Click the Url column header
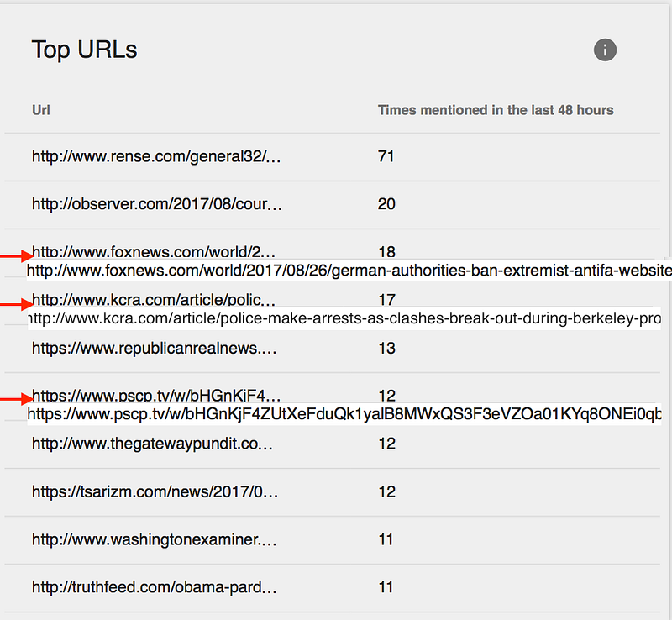 pyautogui.click(x=41, y=110)
